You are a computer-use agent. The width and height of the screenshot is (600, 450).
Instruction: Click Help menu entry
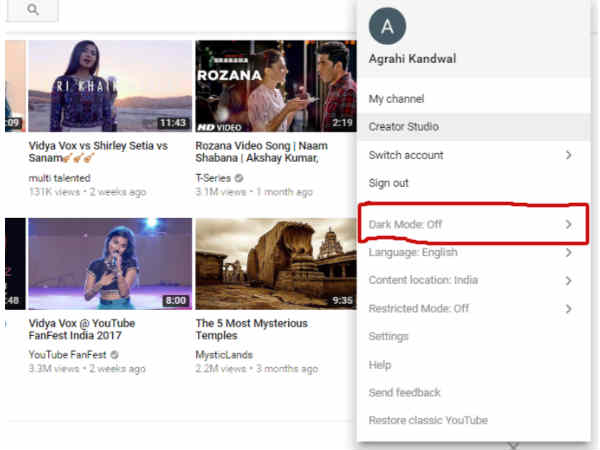(380, 365)
